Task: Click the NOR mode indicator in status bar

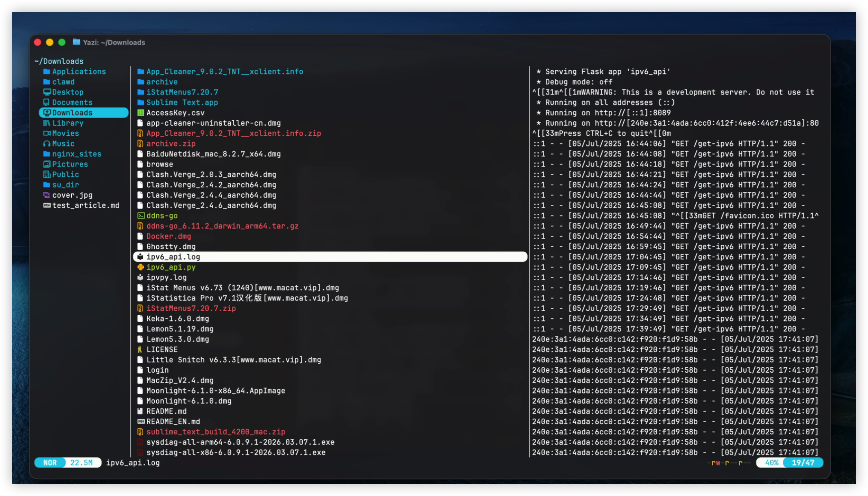Action: [50, 462]
